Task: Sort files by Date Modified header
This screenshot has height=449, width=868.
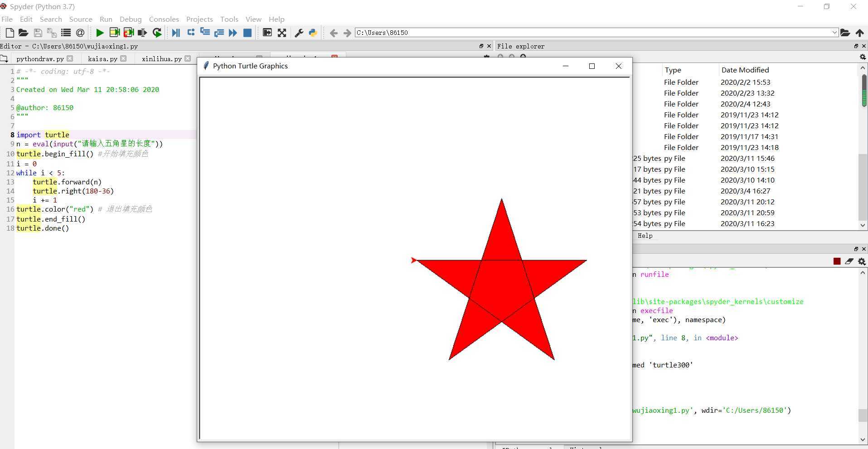Action: click(745, 70)
